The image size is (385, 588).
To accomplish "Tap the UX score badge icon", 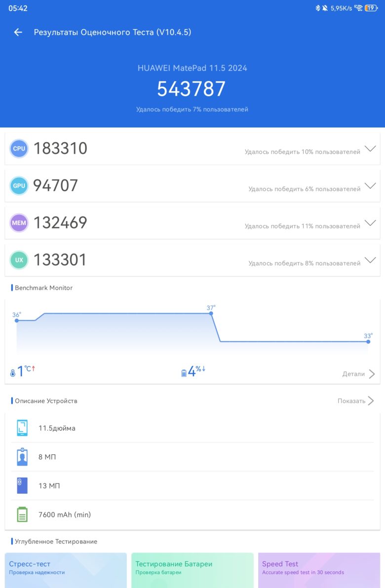I will point(19,260).
